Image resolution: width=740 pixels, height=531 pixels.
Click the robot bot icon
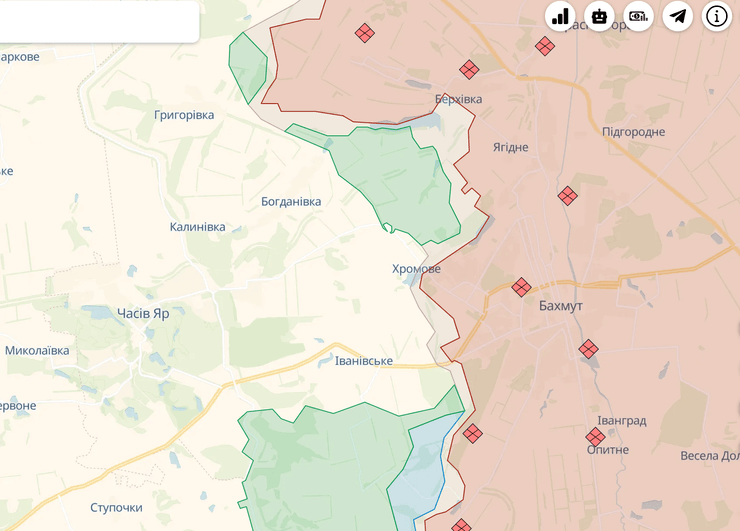[600, 16]
